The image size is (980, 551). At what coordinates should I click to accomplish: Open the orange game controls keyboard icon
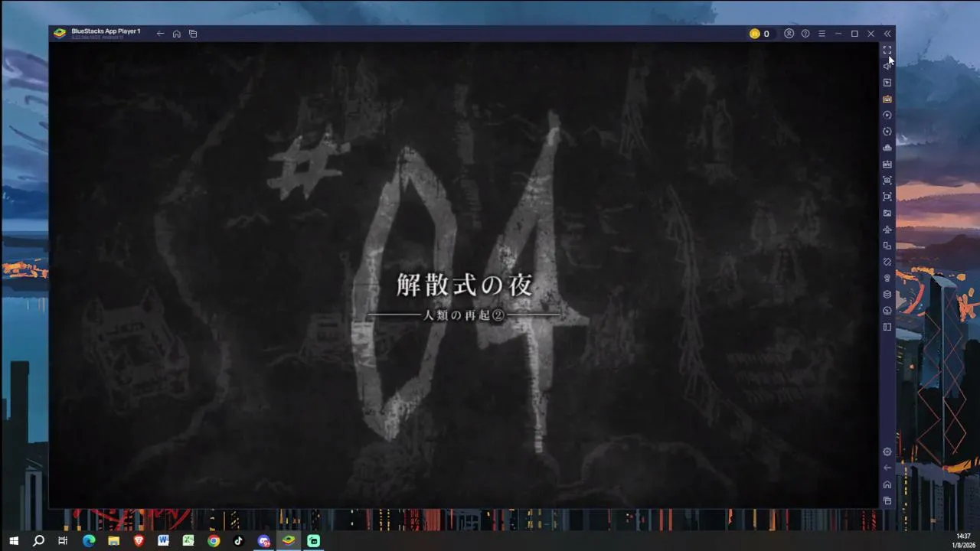887,99
